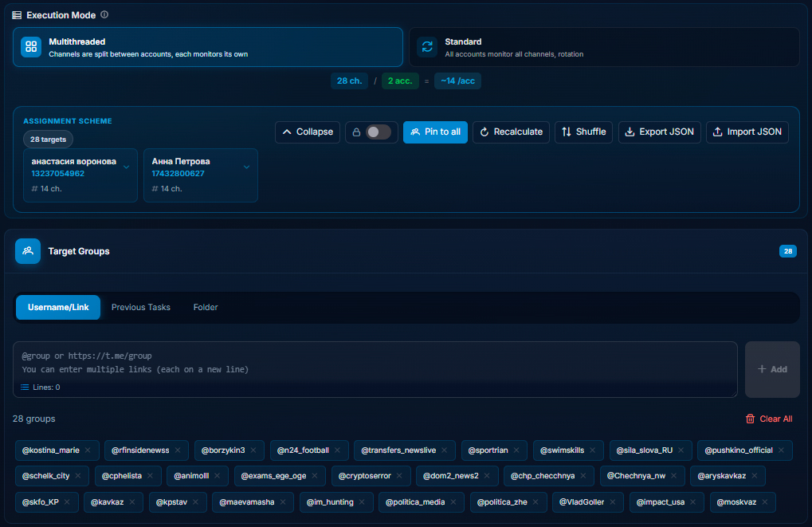Viewport: 812px width, 527px height.
Task: Click the 28 targets badge
Action: 48,140
